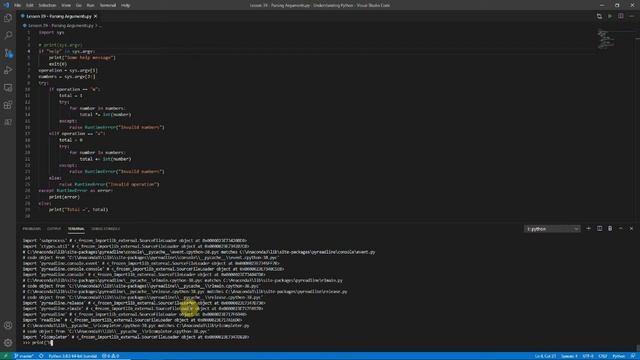This screenshot has width=640, height=360.
Task: Open the Remote Explorer view
Action: click(8, 88)
